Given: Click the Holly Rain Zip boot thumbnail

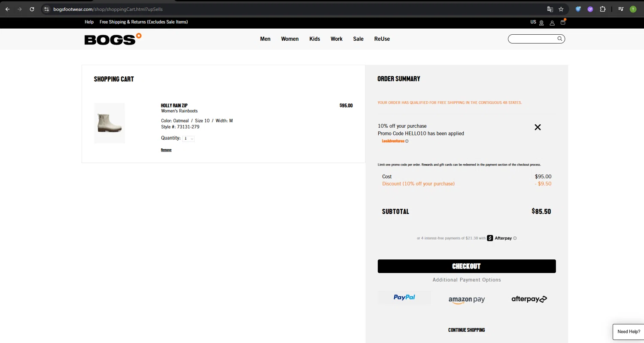Looking at the screenshot, I should point(109,123).
